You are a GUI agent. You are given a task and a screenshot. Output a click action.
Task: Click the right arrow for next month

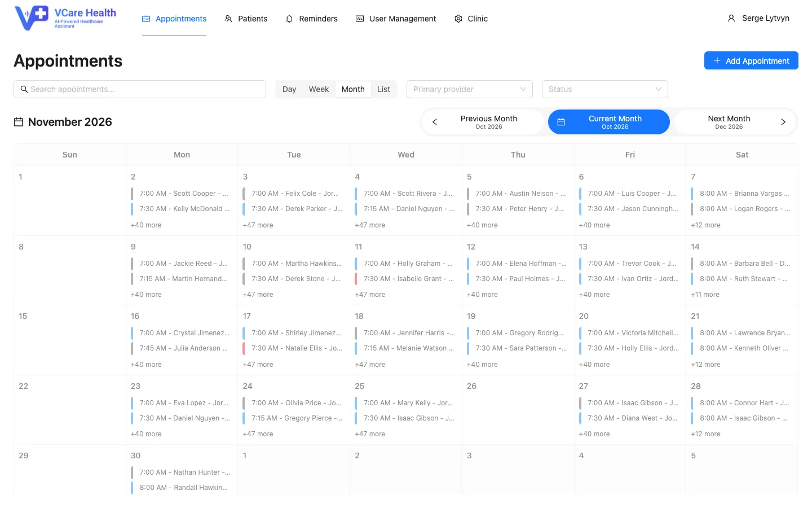783,122
